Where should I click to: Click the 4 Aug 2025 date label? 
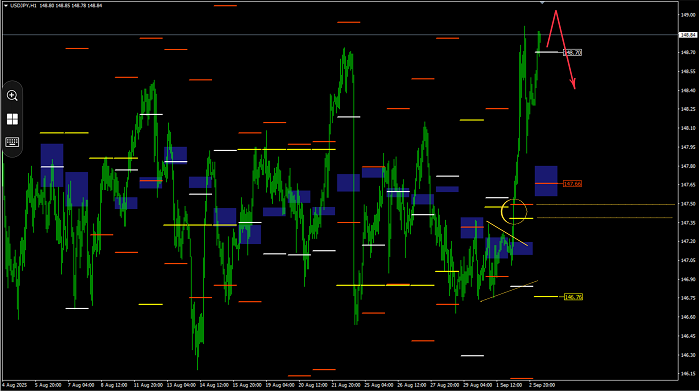pyautogui.click(x=14, y=385)
